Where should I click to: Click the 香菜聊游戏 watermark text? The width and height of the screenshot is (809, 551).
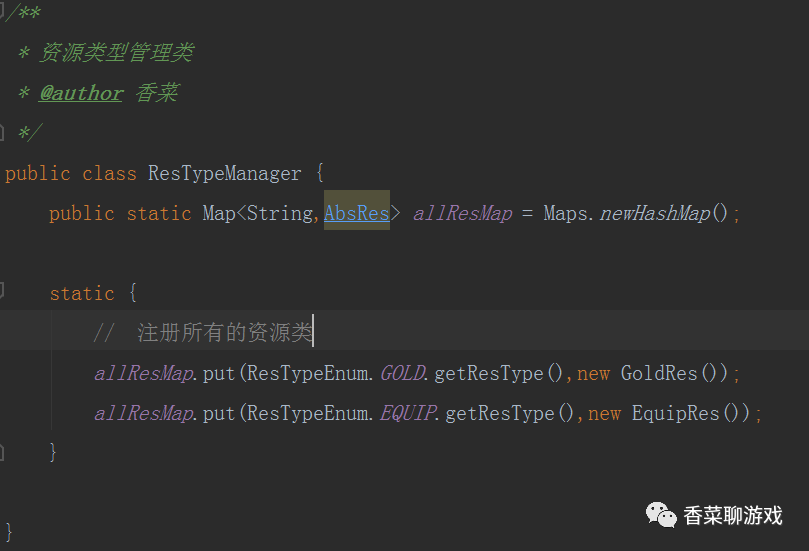732,516
